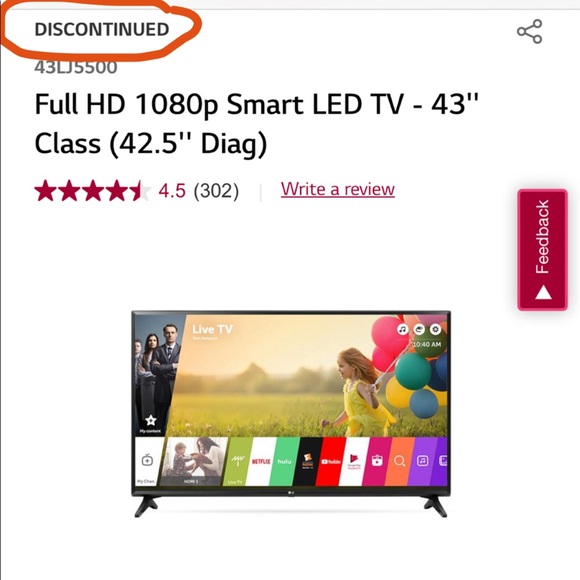This screenshot has height=580, width=580.
Task: Click the HDMI 1 thumbnail tile
Action: [x=192, y=461]
